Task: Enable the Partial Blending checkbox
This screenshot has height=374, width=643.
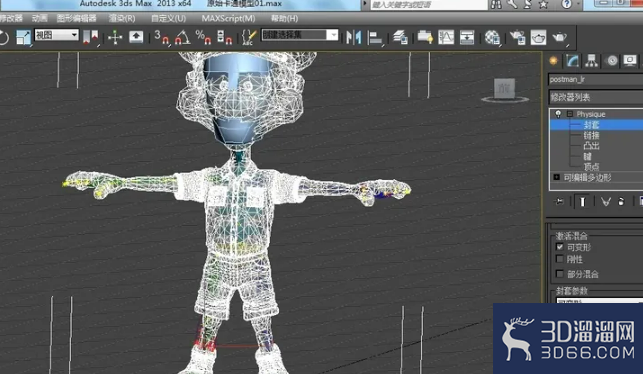Action: pyautogui.click(x=560, y=274)
